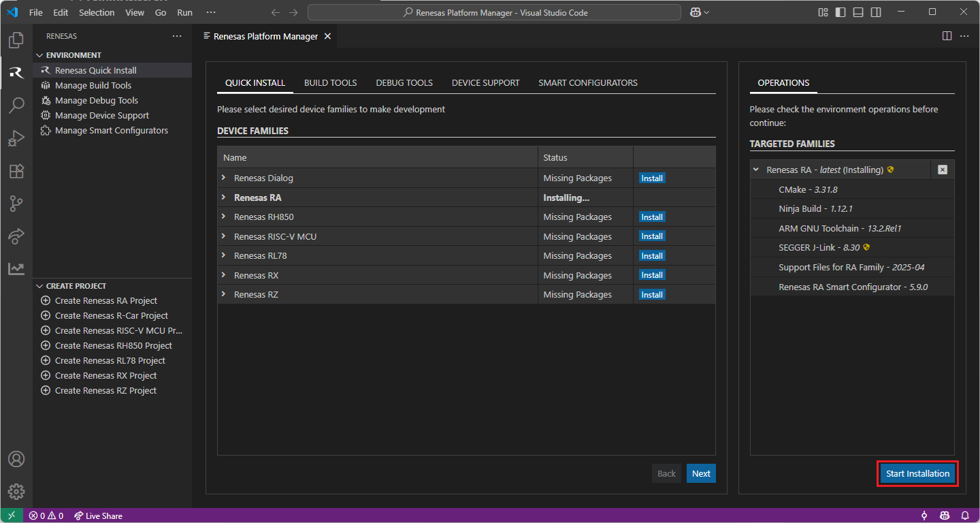The width and height of the screenshot is (980, 523).
Task: Open the Search view icon
Action: tap(16, 105)
